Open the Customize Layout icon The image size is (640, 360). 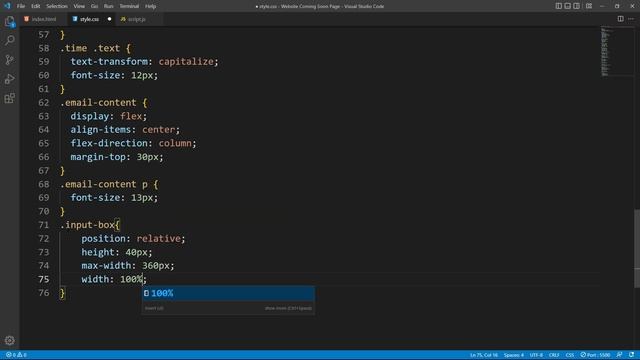589,6
